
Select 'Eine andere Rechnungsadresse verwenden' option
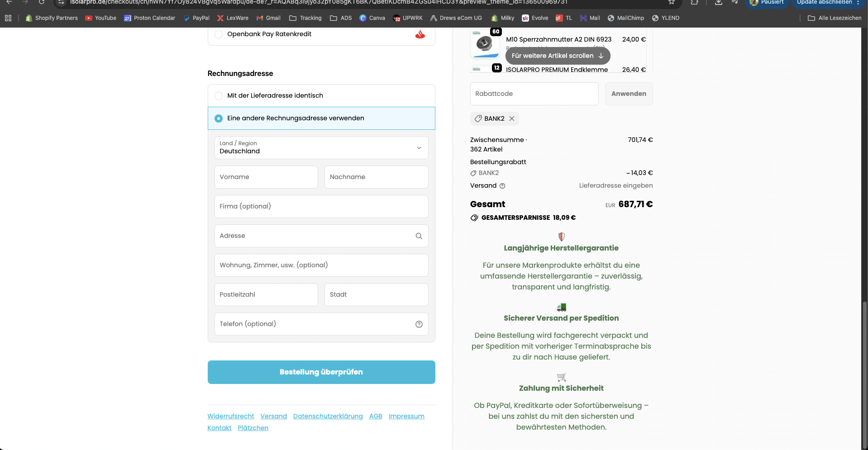click(219, 118)
